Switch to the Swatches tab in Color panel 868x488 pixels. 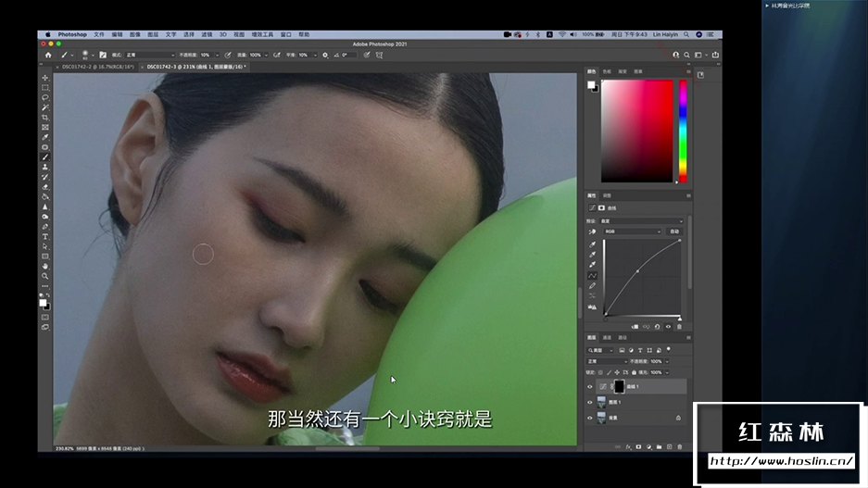[608, 71]
